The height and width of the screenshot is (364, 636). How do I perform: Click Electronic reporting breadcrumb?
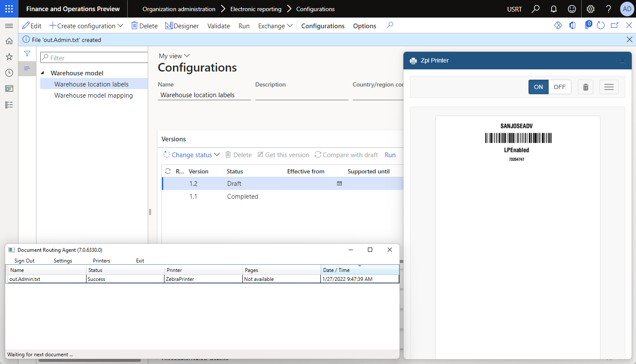click(x=256, y=9)
